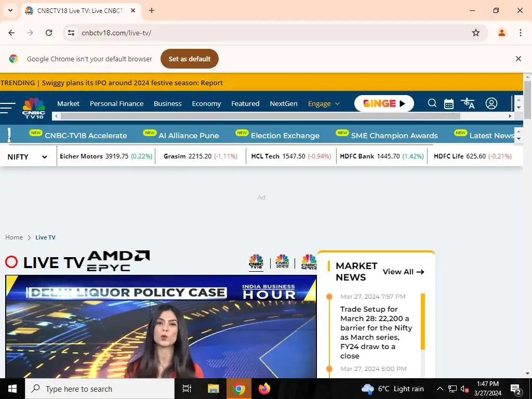Click View All market news
The width and height of the screenshot is (532, 399).
click(403, 272)
